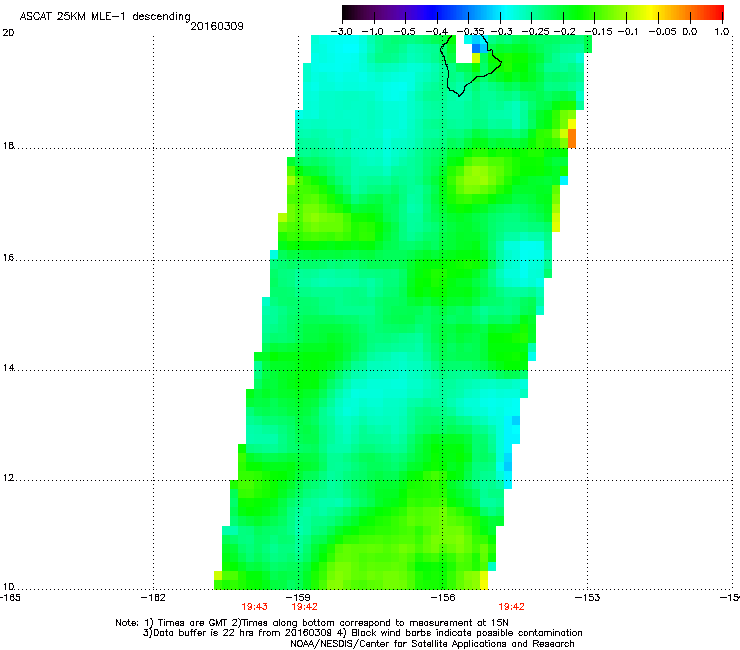Click latitude axis label "16"
The image size is (740, 650).
tap(8, 258)
